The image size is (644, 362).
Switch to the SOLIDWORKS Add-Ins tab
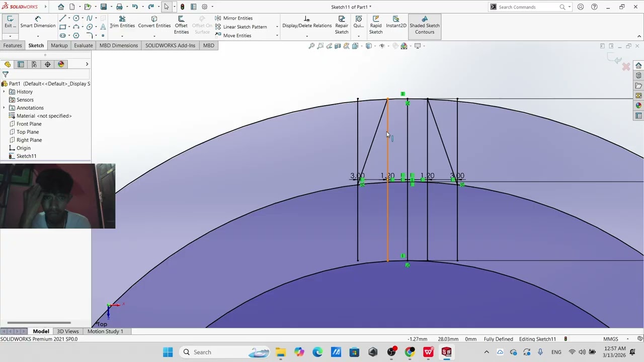(170, 46)
